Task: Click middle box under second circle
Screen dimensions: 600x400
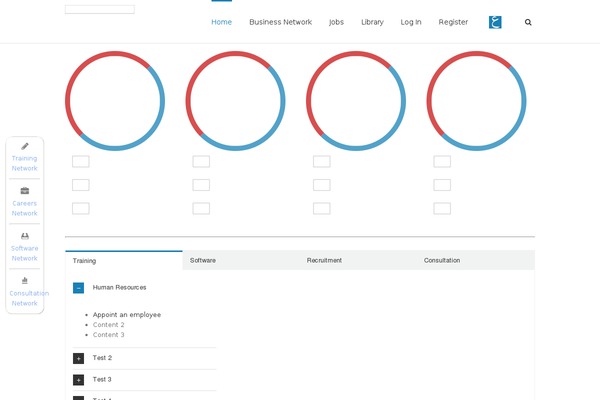Action: [x=201, y=185]
